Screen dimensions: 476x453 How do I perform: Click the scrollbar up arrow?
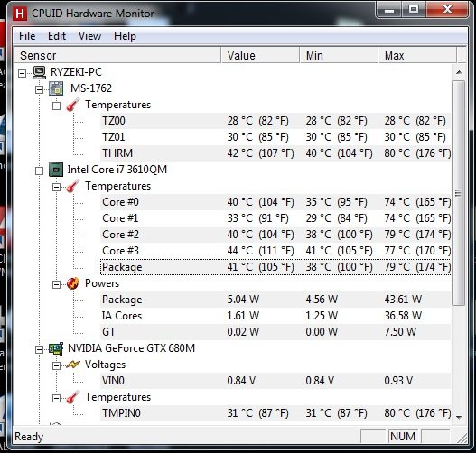click(x=459, y=72)
